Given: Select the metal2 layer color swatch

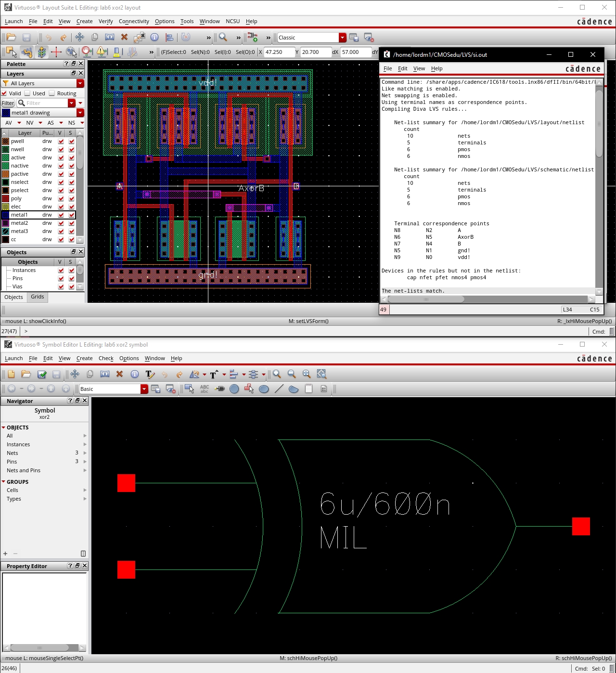Looking at the screenshot, I should tap(6, 223).
